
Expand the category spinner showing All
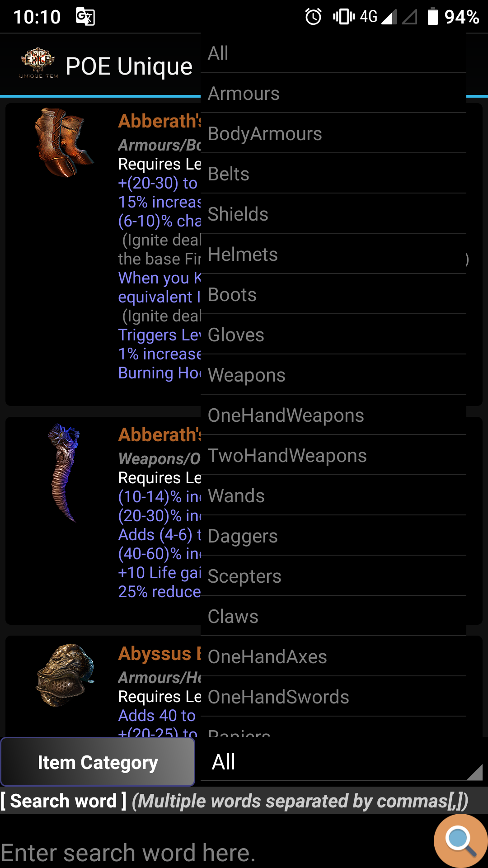click(343, 762)
